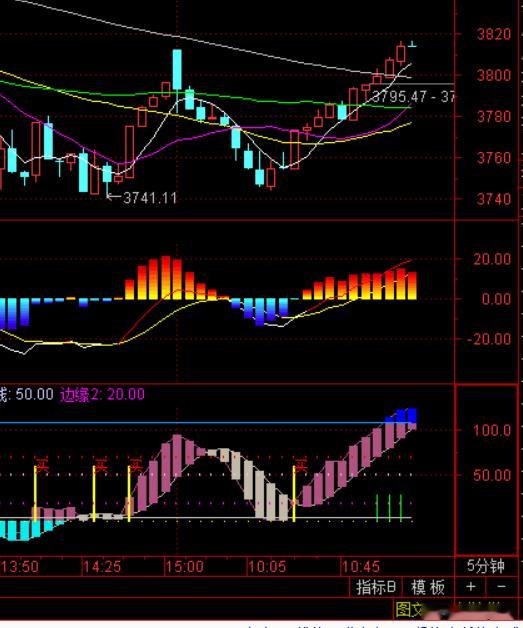Open the 指标B indicator tab
Image resolution: width=523 pixels, height=628 pixels.
pyautogui.click(x=376, y=587)
